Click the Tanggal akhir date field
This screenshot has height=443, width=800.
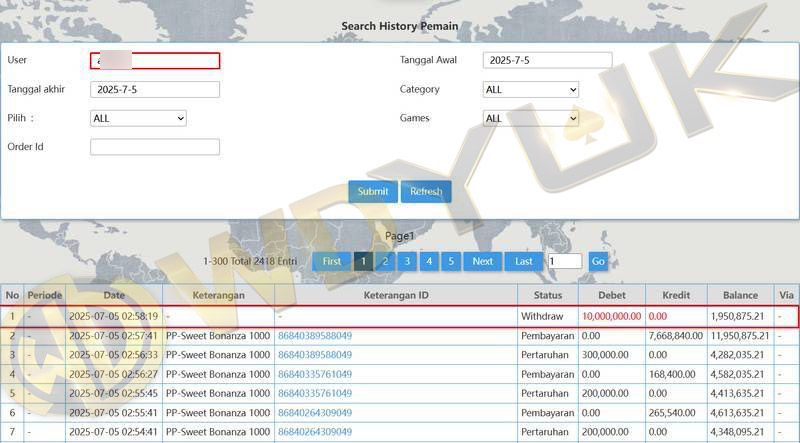pyautogui.click(x=155, y=89)
